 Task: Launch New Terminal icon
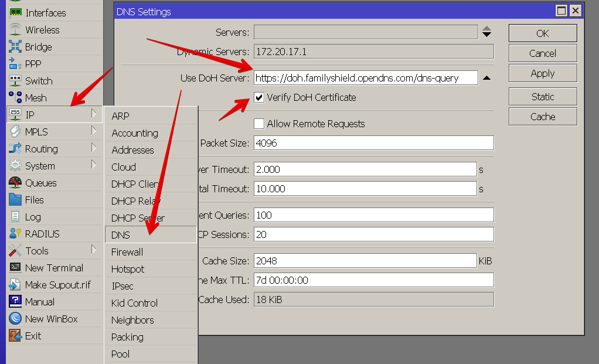[15, 268]
